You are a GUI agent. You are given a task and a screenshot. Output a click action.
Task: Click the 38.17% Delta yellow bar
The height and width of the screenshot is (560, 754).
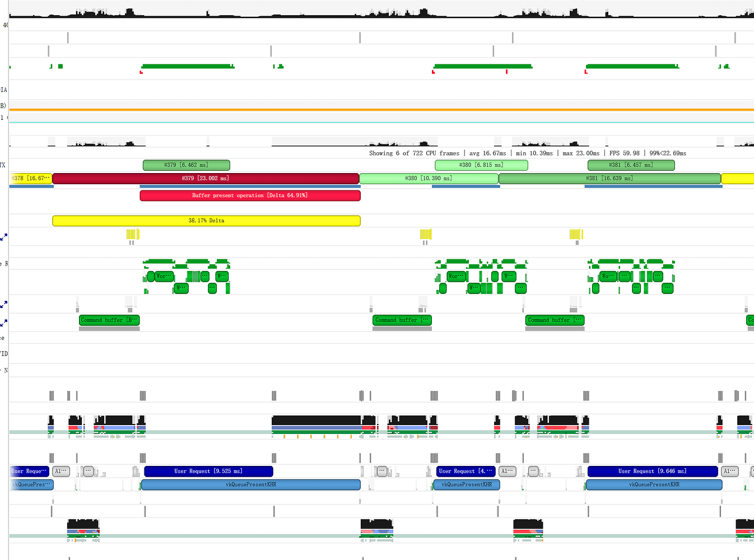point(206,220)
